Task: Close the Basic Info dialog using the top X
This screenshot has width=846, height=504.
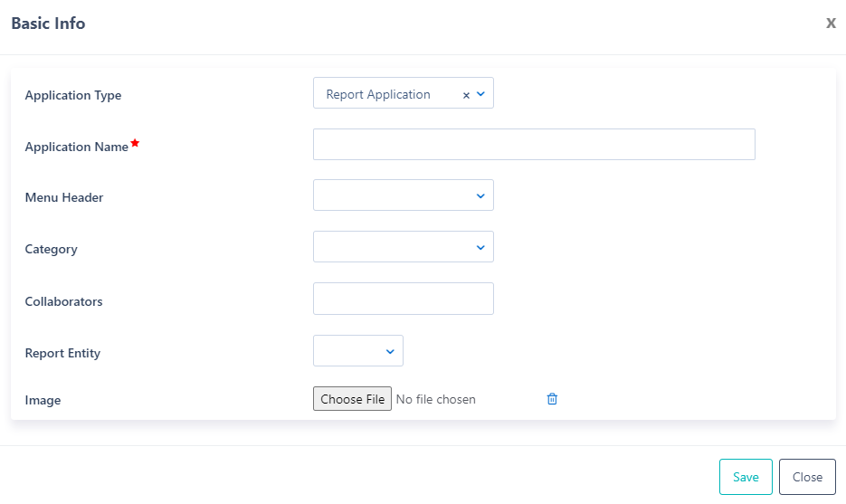Action: pos(831,24)
